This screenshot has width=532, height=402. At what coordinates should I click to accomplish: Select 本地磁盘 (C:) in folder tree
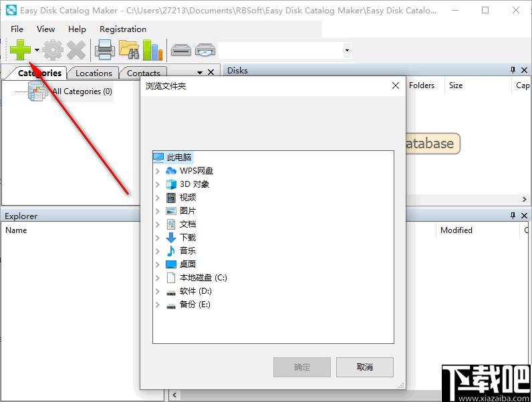203,278
